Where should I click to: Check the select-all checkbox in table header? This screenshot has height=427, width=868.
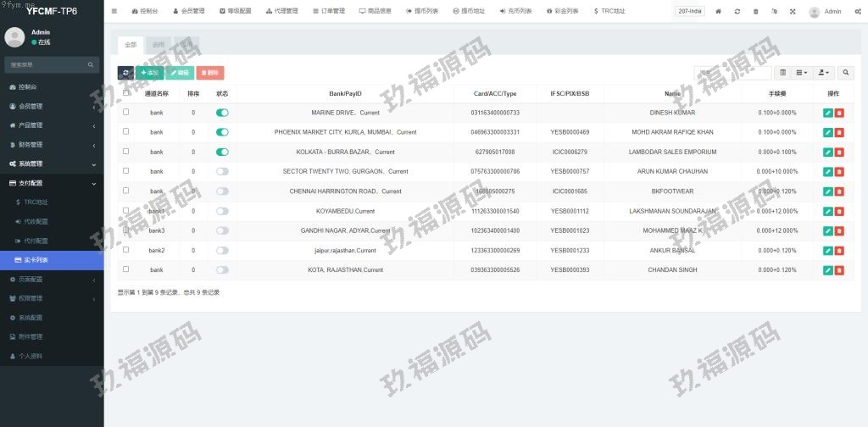126,93
